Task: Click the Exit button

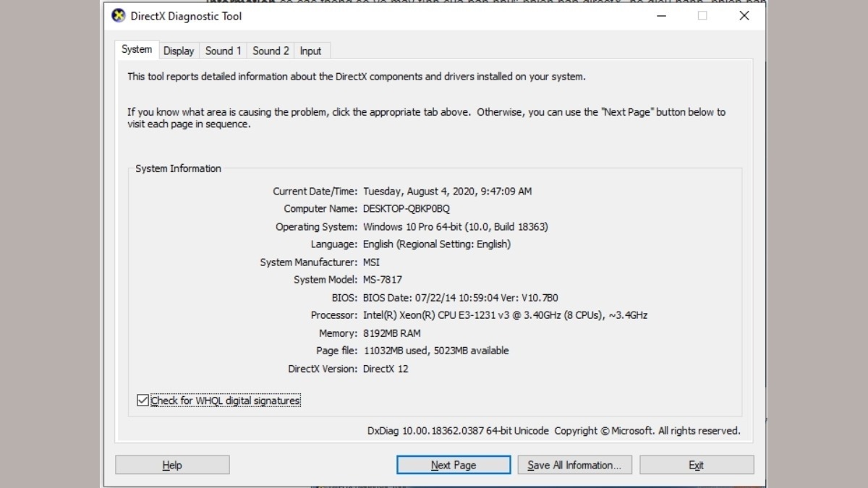Action: (697, 465)
